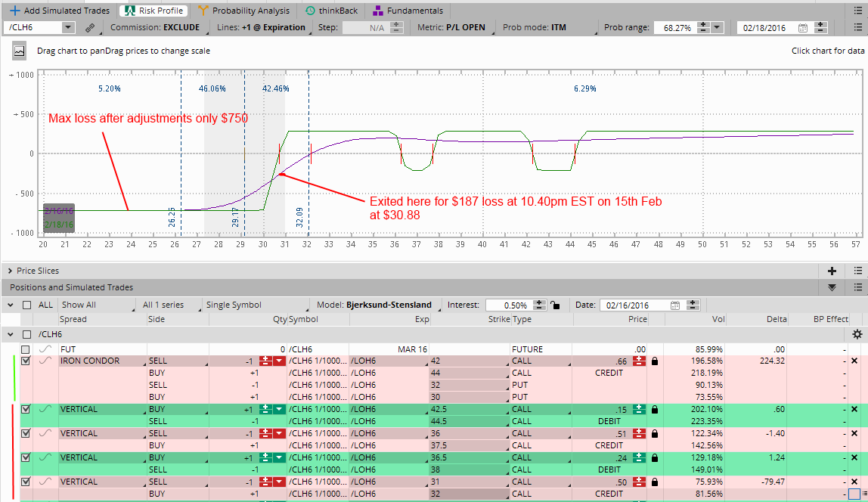
Task: Sort by the Delta column header
Action: 776,319
